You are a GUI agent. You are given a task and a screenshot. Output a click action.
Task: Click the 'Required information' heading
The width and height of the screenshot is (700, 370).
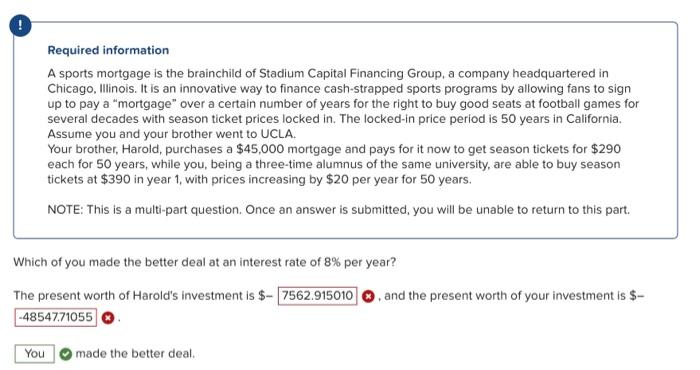point(108,50)
